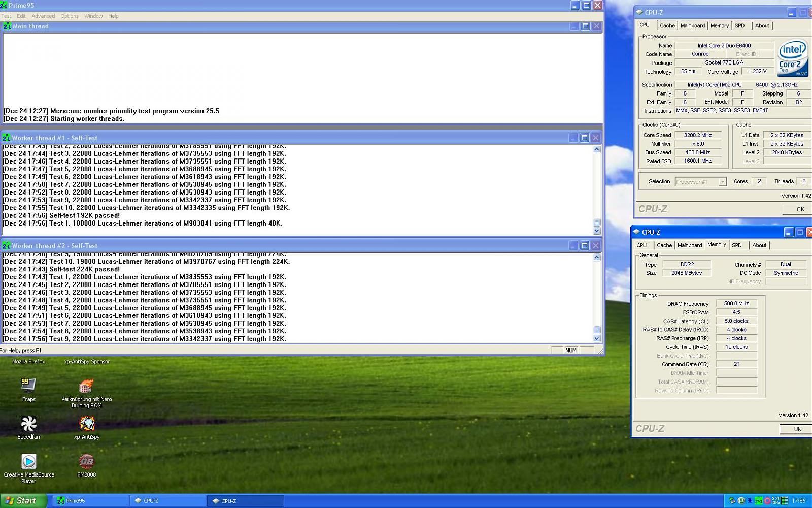Click the 'Self-test 224K passed!' log line
Viewport: 812px width, 508px height.
click(x=61, y=269)
